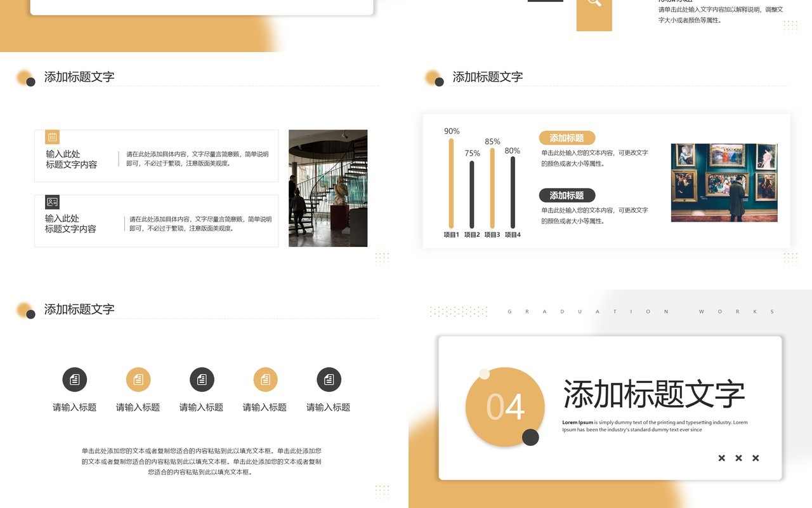Click the paragraph below the dark 添加标题 pill

(594, 216)
